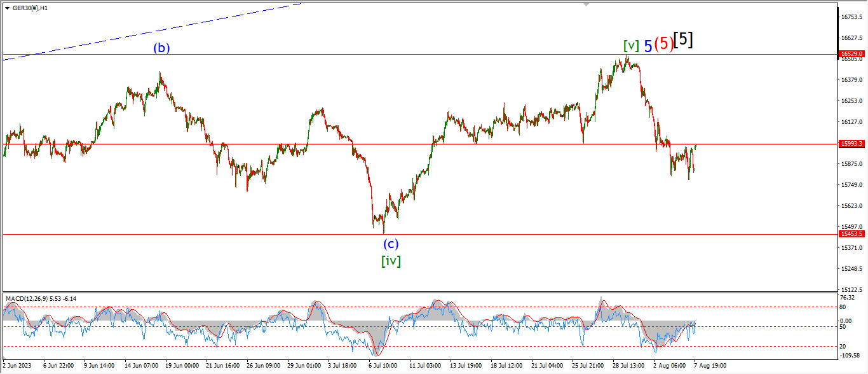Select the green [v] wave label

pos(631,46)
